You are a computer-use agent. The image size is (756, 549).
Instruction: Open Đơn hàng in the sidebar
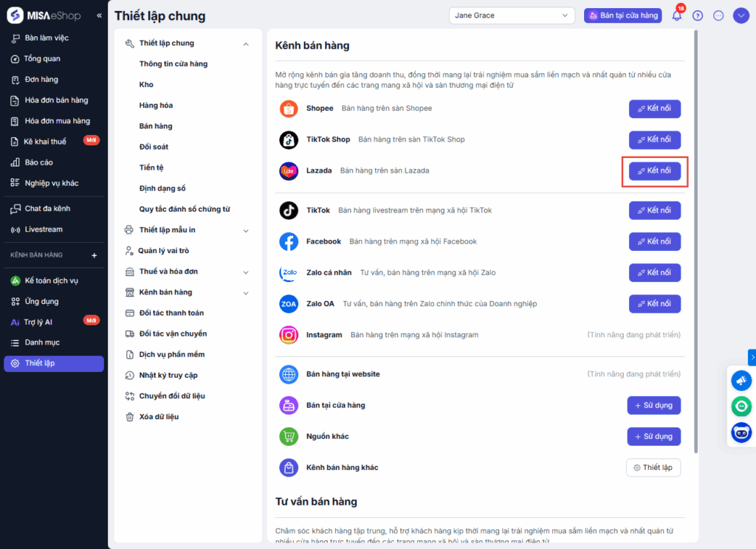click(41, 80)
